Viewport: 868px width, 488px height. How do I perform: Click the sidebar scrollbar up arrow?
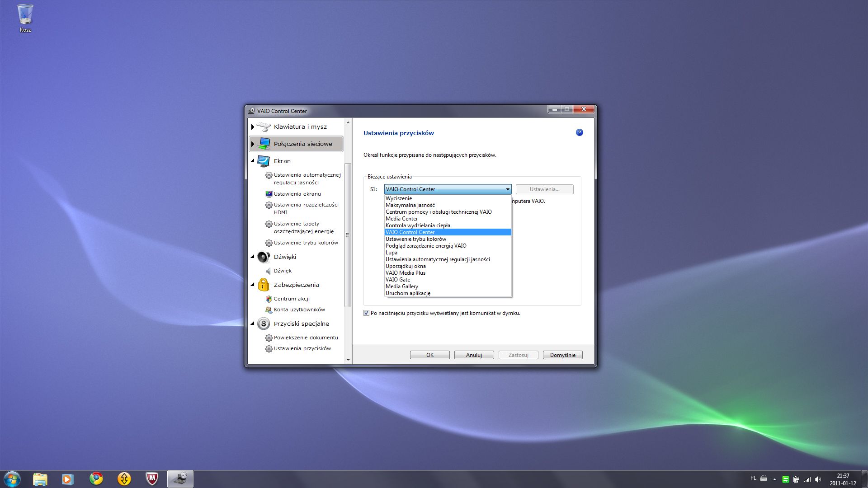(x=348, y=122)
